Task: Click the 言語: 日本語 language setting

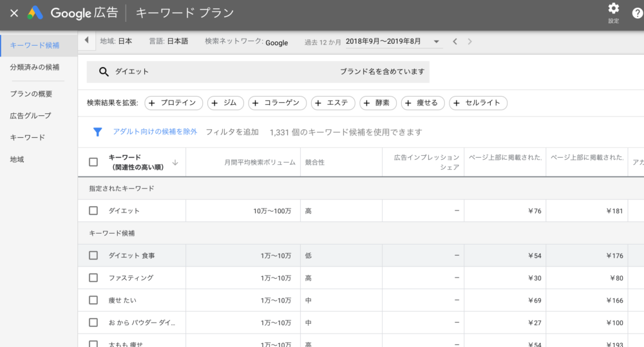Action: [x=168, y=41]
